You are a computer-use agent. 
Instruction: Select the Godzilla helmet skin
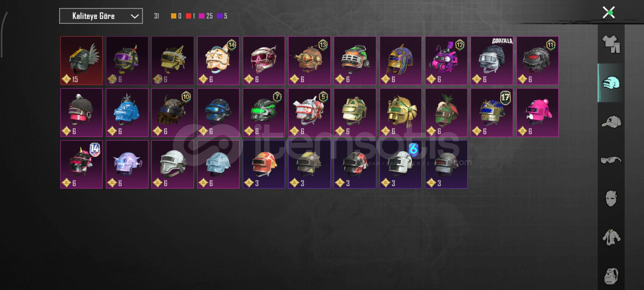pyautogui.click(x=492, y=61)
